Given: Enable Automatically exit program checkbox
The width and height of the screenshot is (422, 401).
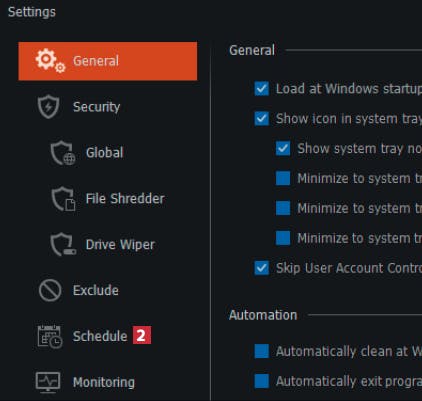Looking at the screenshot, I should (x=262, y=381).
